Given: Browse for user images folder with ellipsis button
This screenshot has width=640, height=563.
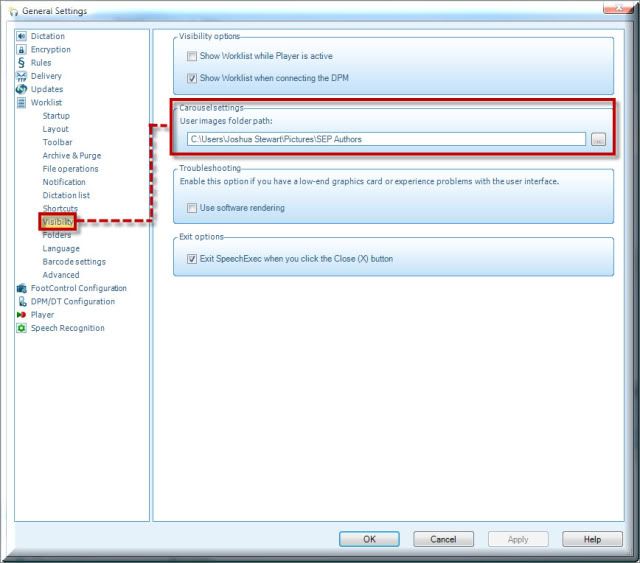Looking at the screenshot, I should (x=598, y=140).
